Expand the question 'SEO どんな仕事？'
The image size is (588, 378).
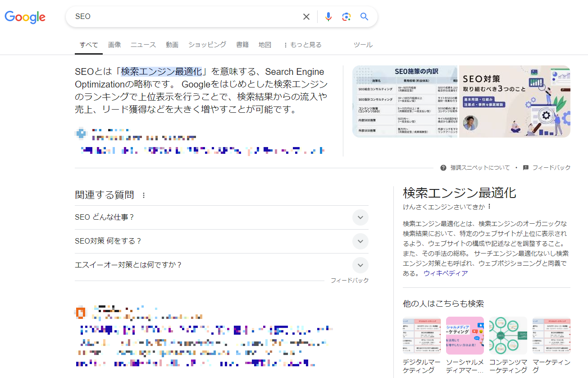click(x=360, y=217)
